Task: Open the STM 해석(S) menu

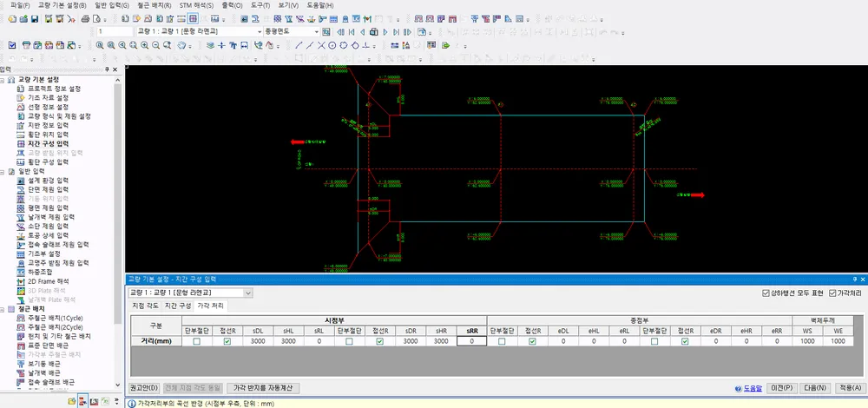Action: coord(196,5)
